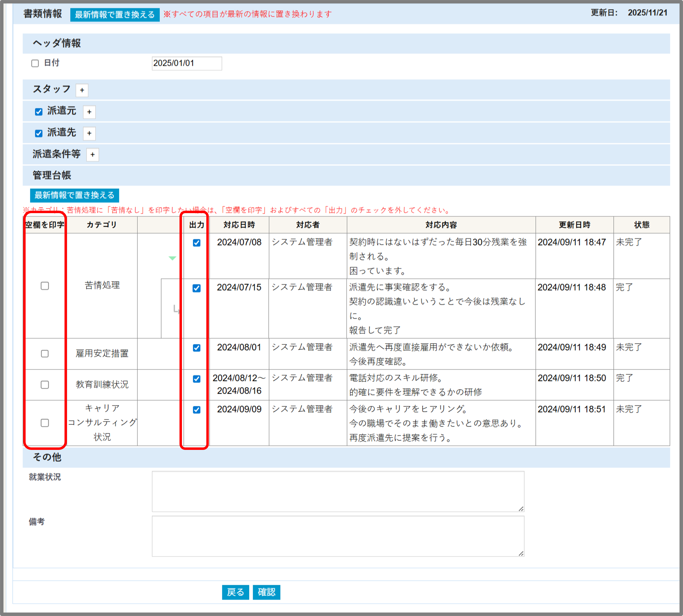Click the 電話対応のスキル研修 content cell
The image size is (683, 616).
point(441,385)
